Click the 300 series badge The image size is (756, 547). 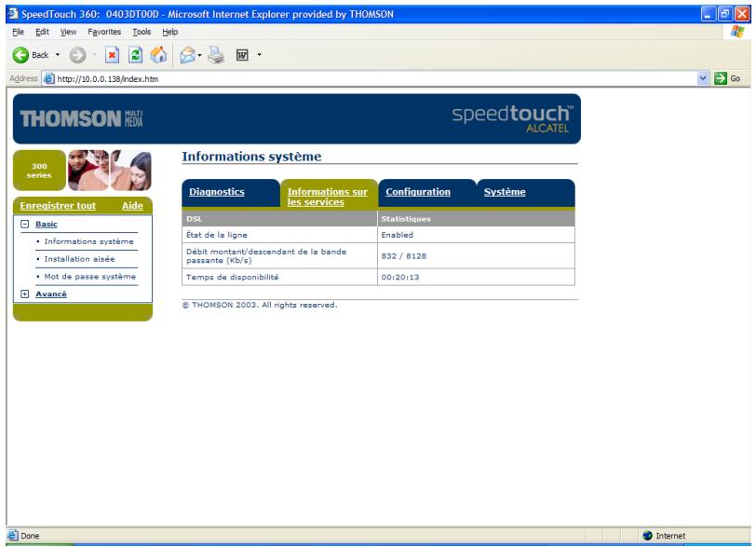click(x=39, y=171)
